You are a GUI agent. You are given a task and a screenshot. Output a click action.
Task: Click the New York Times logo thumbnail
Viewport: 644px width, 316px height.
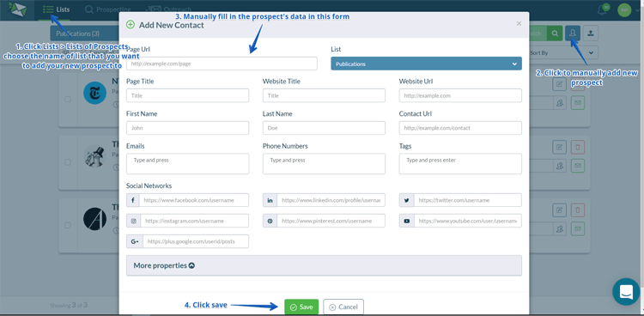(94, 93)
